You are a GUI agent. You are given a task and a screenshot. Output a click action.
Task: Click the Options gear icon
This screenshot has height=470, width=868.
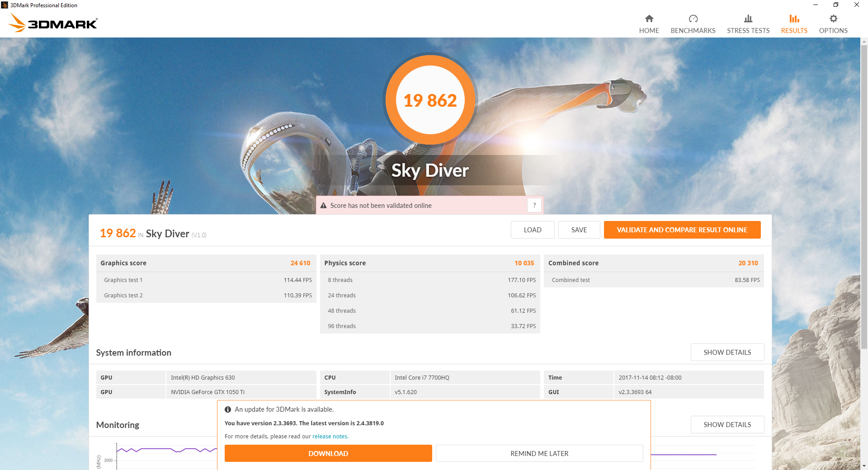[x=833, y=19]
